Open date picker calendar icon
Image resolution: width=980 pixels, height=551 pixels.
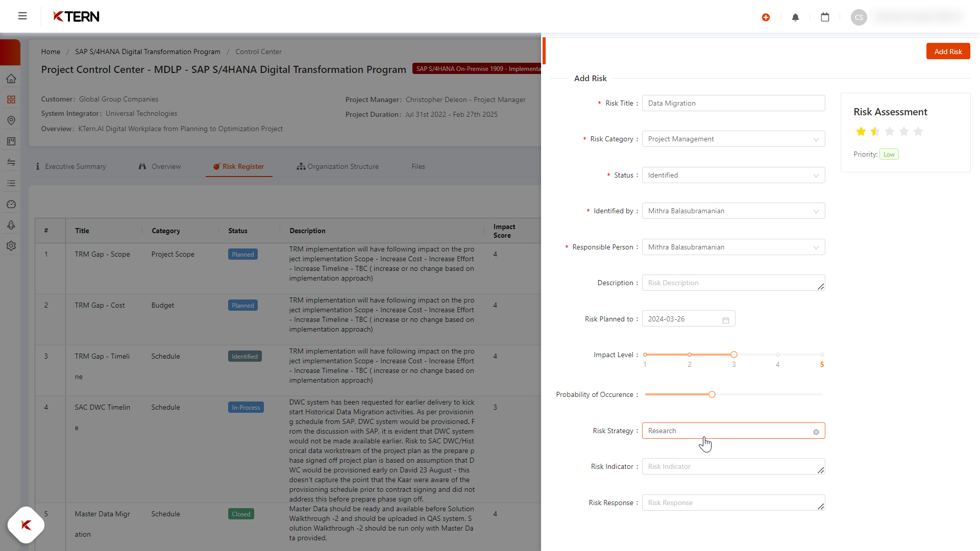726,320
